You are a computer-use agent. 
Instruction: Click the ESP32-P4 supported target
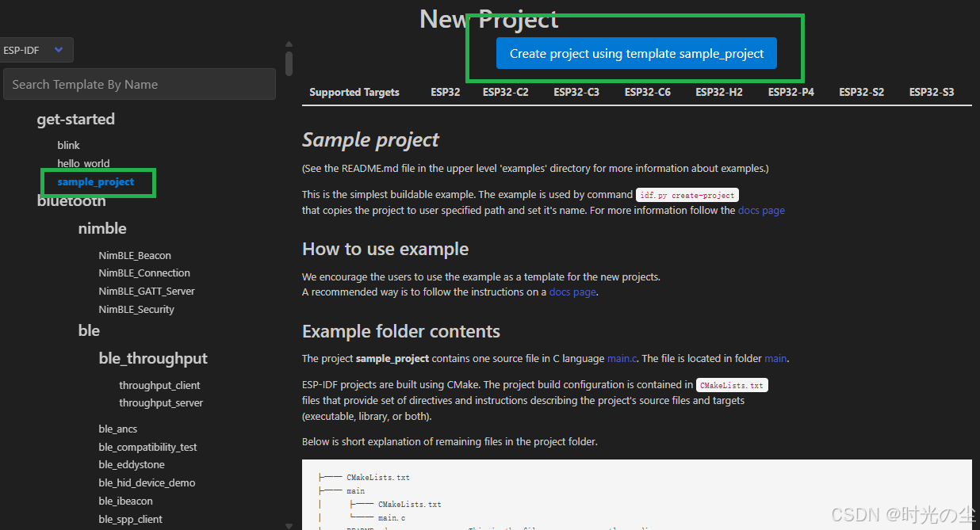point(791,92)
